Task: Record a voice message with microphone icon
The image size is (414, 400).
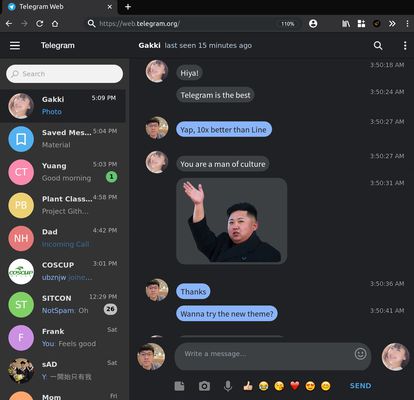Action: [228, 386]
